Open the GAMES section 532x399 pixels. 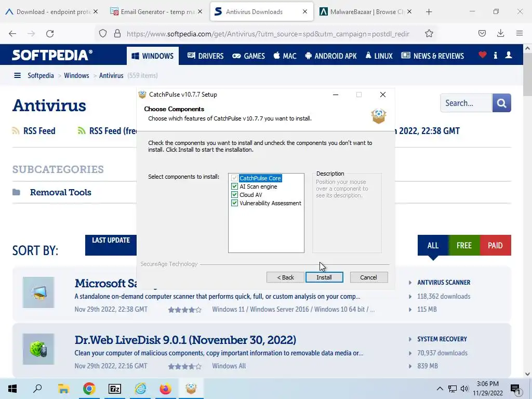pos(248,56)
